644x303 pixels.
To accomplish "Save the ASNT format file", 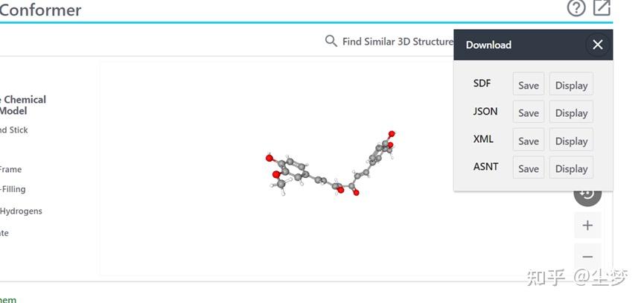I will tap(528, 168).
